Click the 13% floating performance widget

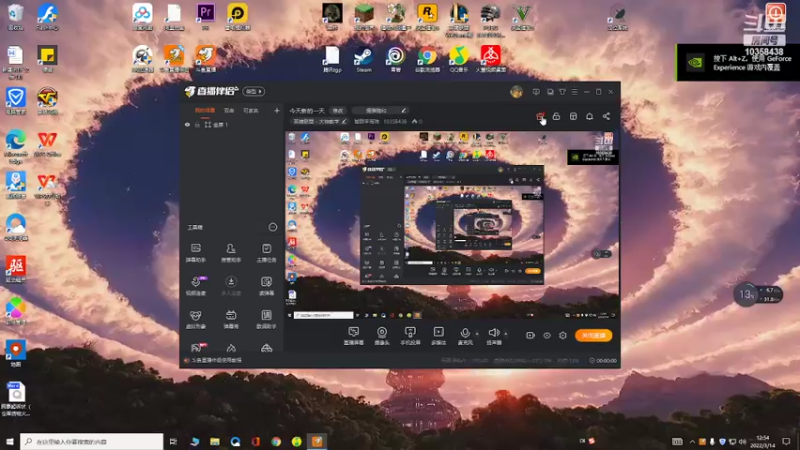tap(758, 294)
